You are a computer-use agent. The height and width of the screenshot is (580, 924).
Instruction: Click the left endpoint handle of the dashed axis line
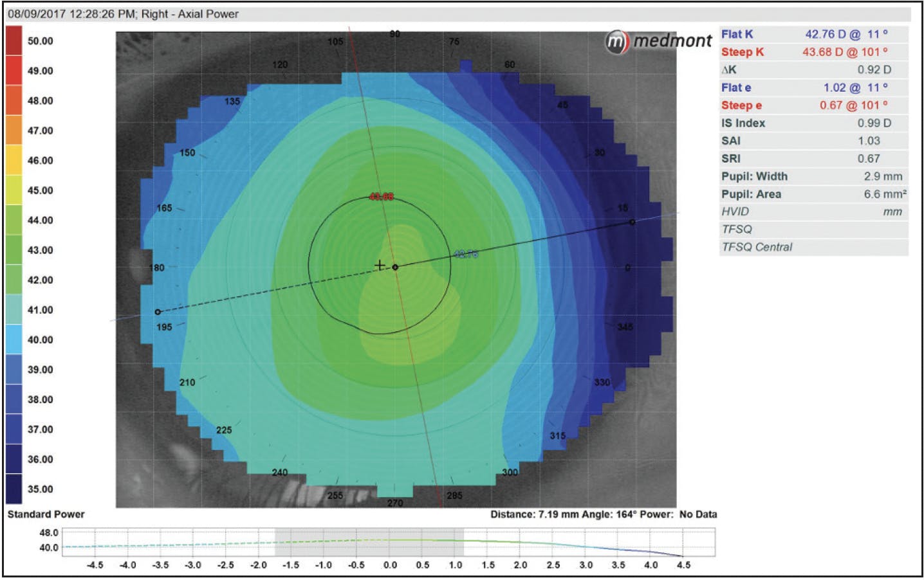coord(158,312)
